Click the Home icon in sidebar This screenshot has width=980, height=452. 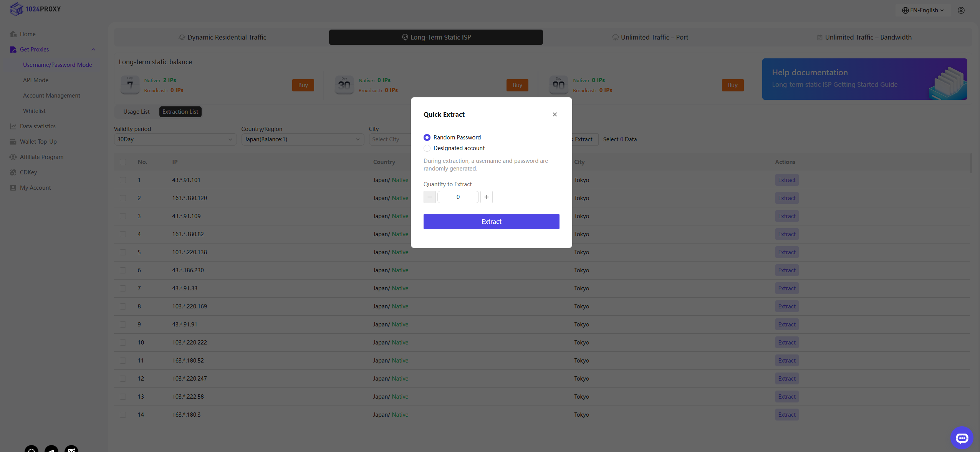click(x=13, y=34)
